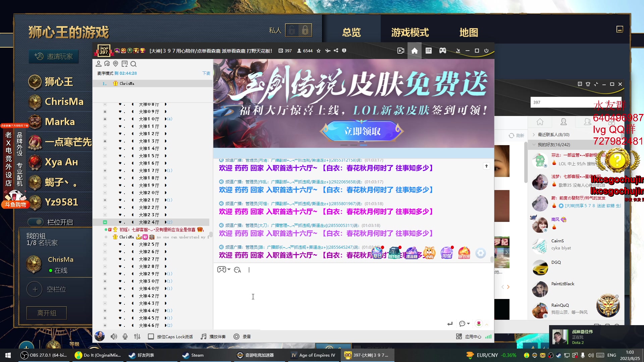Open OBS 27.0.1 from the taskbar
644x362 pixels.
(x=44, y=355)
